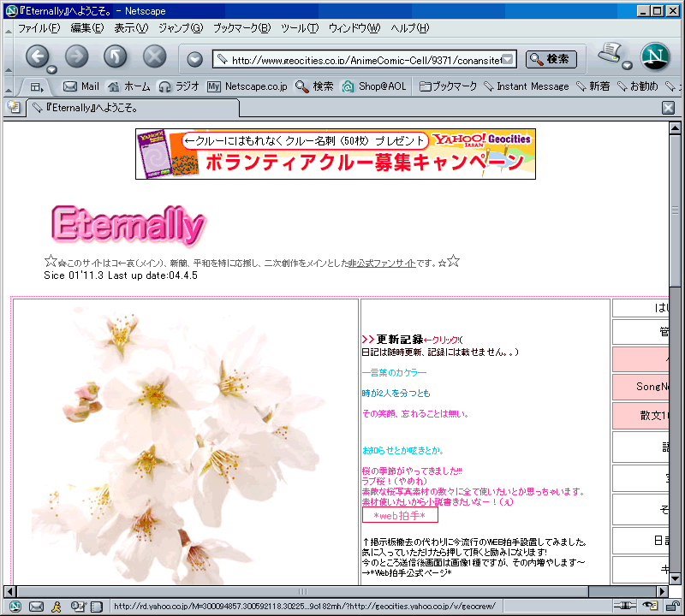685x616 pixels.
Task: Click the cookie/popup manager eye icon
Action: coord(651,606)
